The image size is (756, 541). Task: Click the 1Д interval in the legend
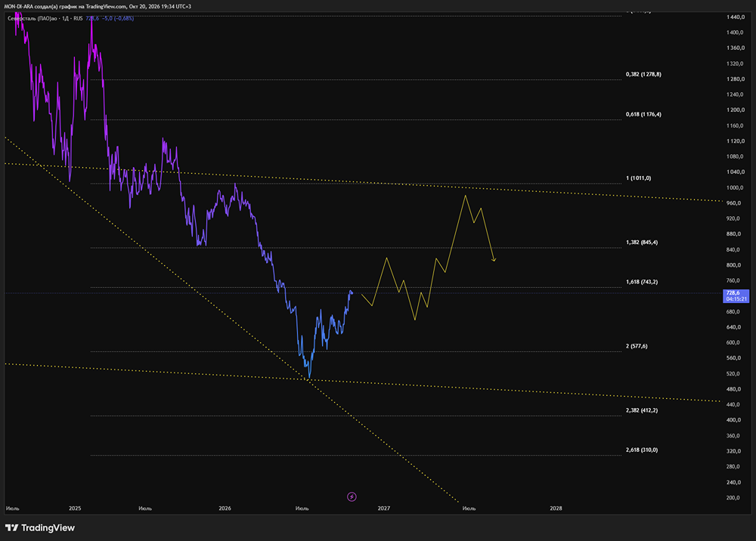tap(65, 18)
